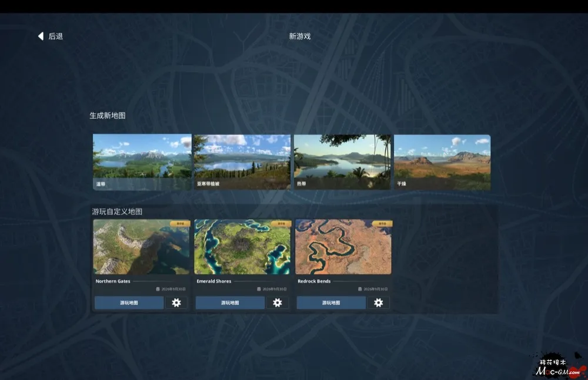Image resolution: width=588 pixels, height=380 pixels.
Task: Generate a new 亚寒带植被 subarctic map
Action: (x=242, y=162)
